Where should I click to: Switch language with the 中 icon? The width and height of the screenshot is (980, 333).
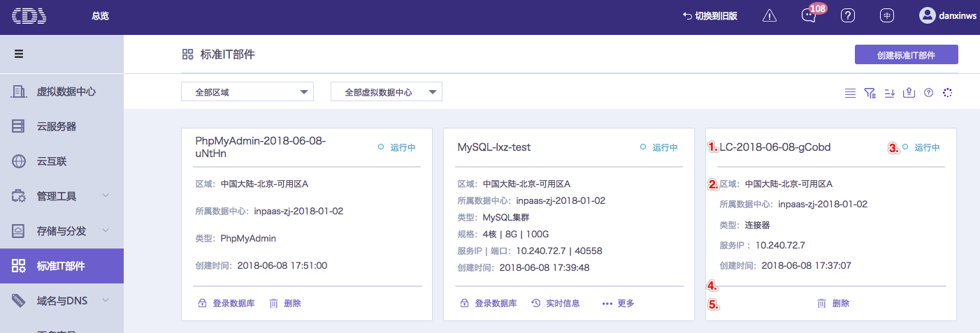887,16
